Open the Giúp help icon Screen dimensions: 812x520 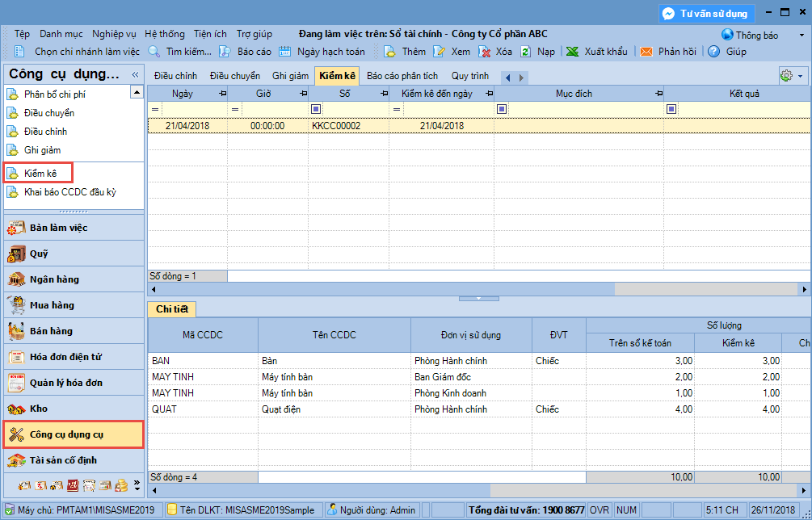(x=713, y=52)
